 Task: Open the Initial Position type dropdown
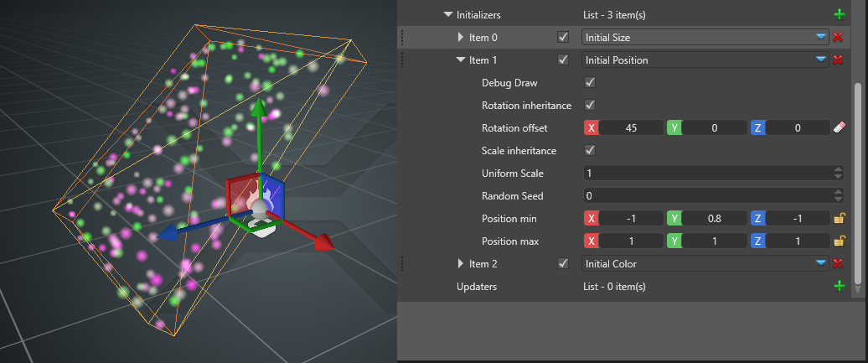820,60
